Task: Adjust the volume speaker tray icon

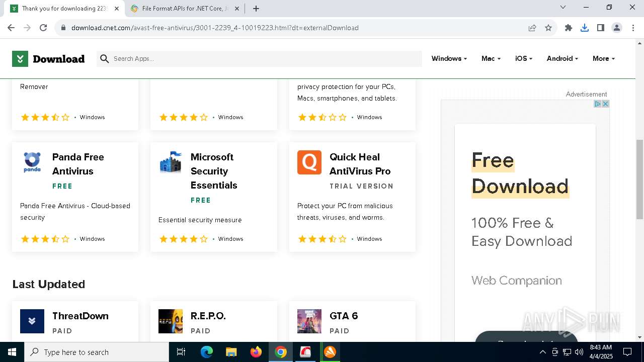Action: 579,352
